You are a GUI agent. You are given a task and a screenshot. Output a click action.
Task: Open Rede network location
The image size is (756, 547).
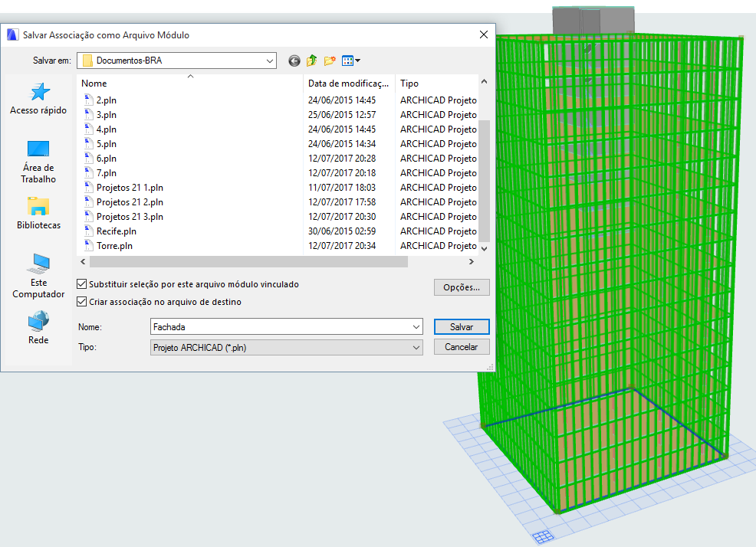pos(38,328)
